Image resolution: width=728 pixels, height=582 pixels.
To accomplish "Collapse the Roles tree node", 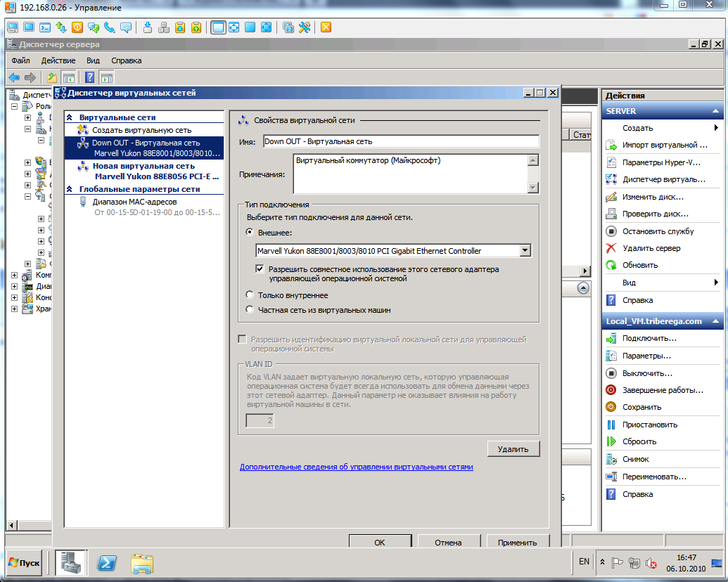I will 14,106.
